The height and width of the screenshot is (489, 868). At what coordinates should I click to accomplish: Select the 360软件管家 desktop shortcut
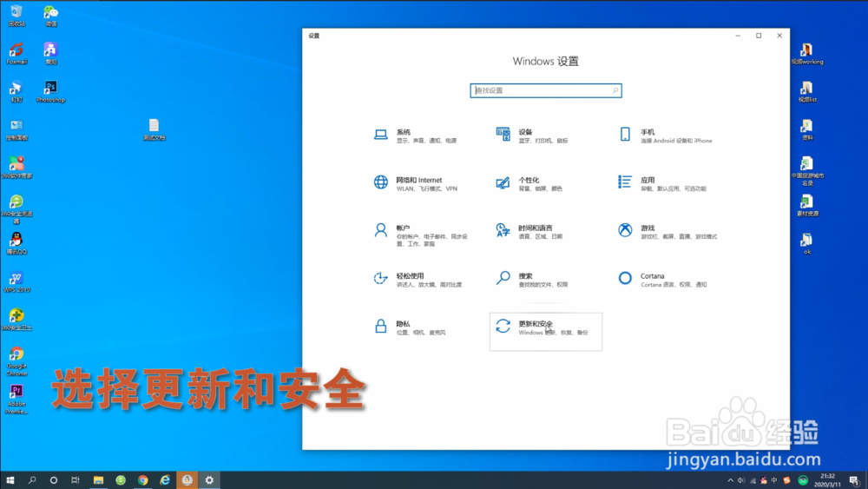(16, 168)
